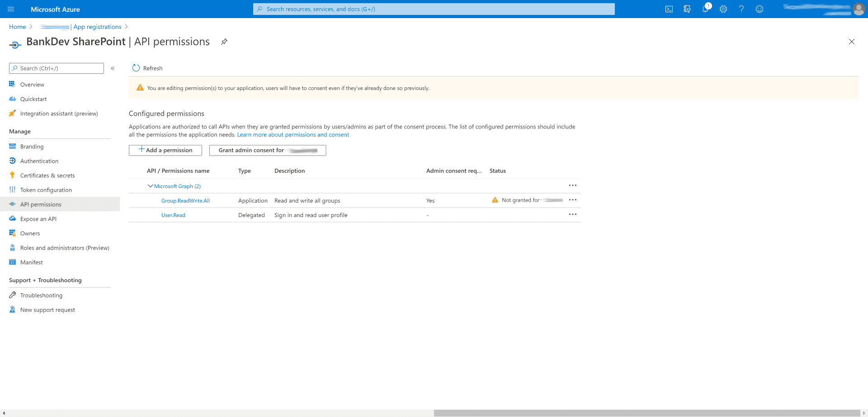
Task: Click the warning icon beside Not granted
Action: [x=495, y=200]
